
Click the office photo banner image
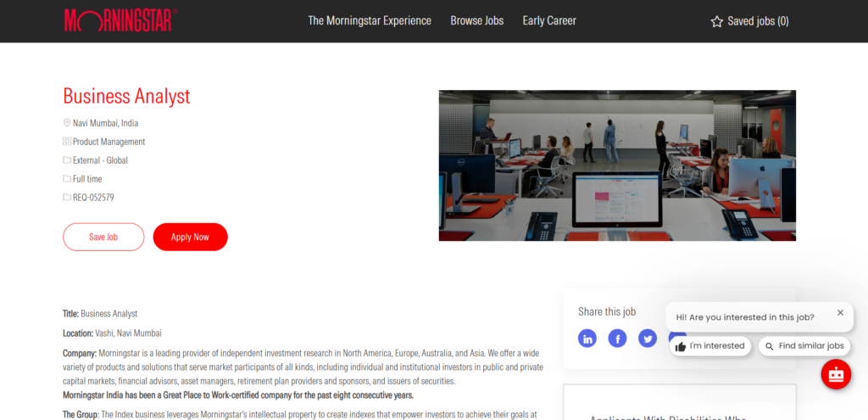[x=617, y=165]
